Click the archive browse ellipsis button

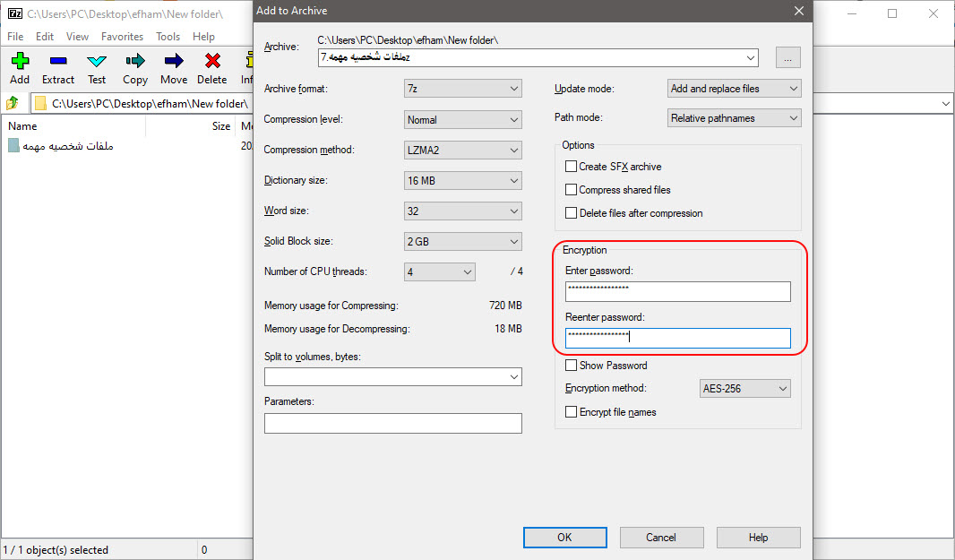coord(788,58)
